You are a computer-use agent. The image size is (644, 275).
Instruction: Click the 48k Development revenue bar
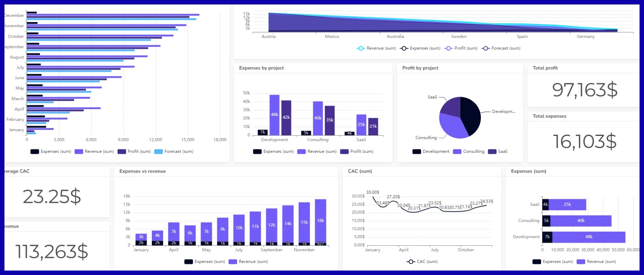[274, 115]
